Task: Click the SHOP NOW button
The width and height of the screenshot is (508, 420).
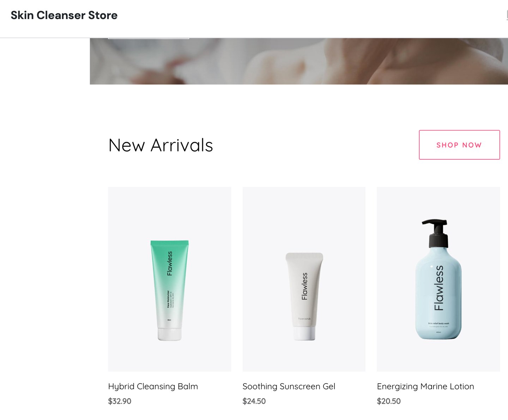Action: tap(459, 145)
